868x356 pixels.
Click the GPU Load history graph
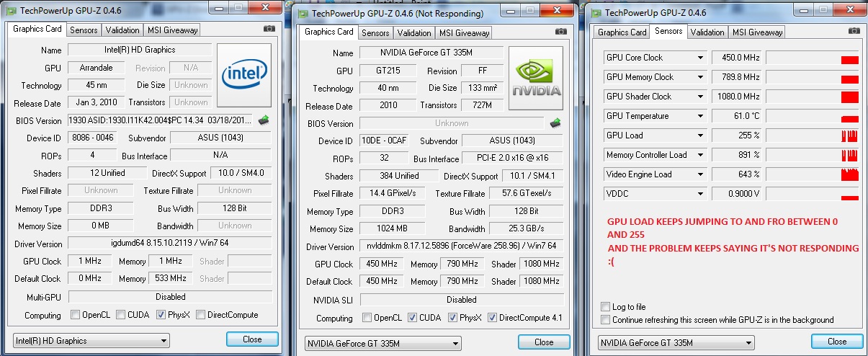click(813, 135)
